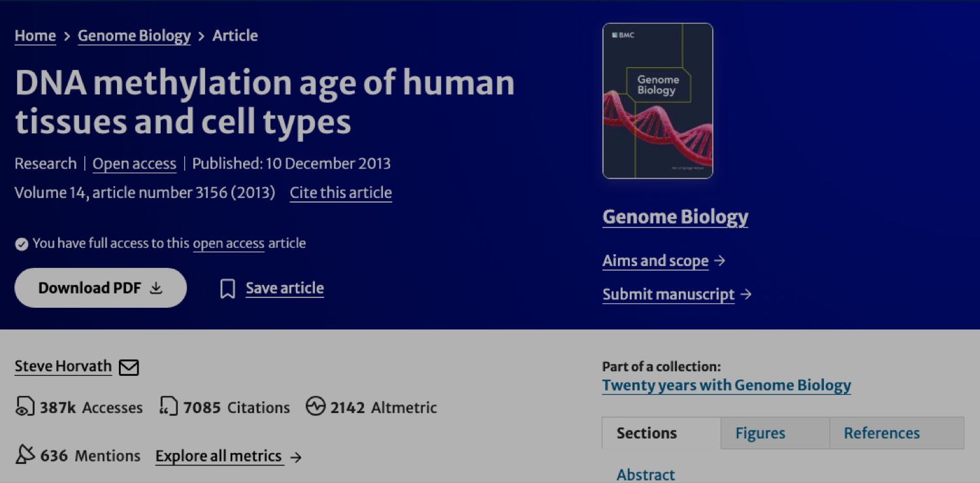Switch to the References tab
This screenshot has width=980, height=483.
tap(896, 433)
